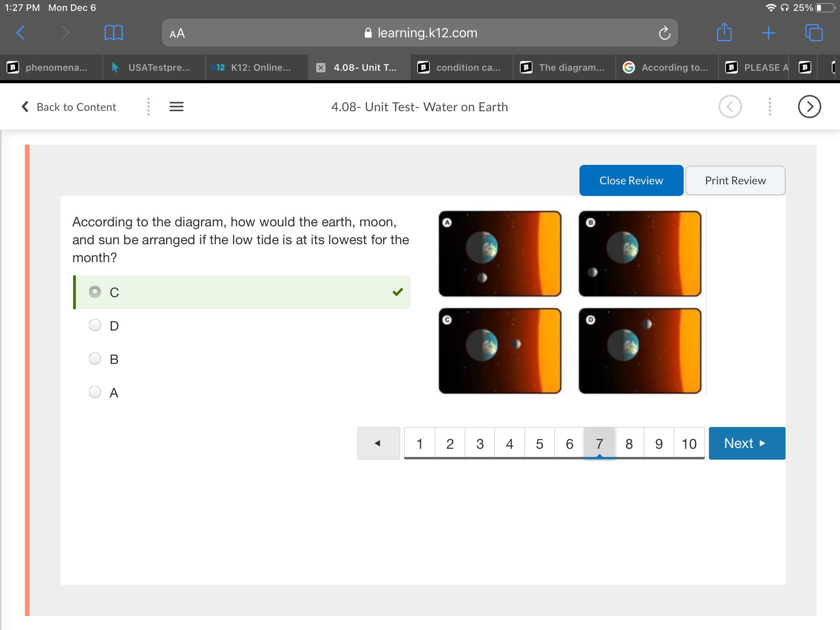The image size is (840, 630).
Task: Reload the page with refresh icon
Action: (664, 33)
